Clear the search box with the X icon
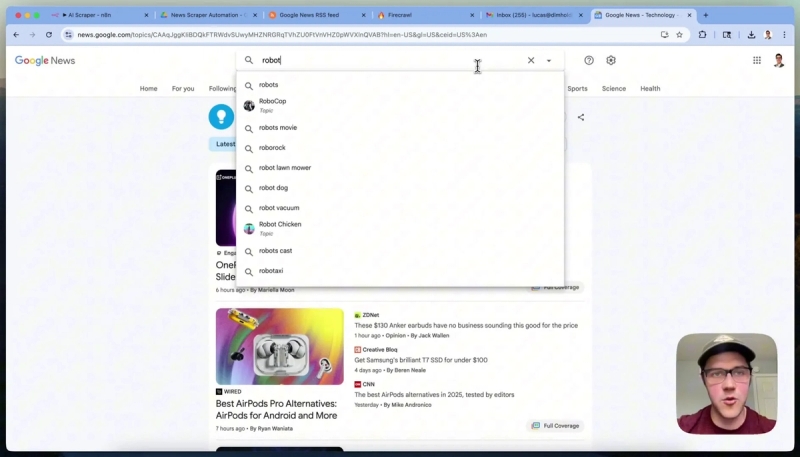The image size is (800, 457). pos(531,60)
